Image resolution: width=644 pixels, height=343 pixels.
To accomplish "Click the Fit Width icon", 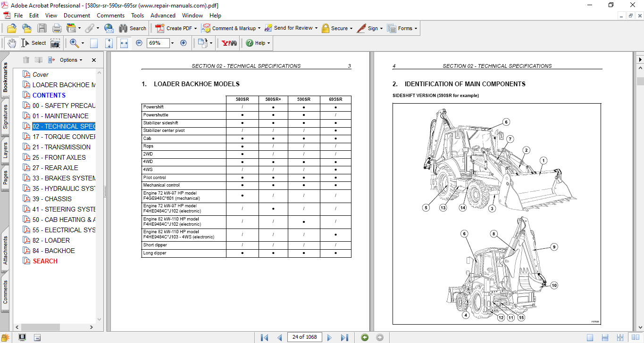I will 124,43.
